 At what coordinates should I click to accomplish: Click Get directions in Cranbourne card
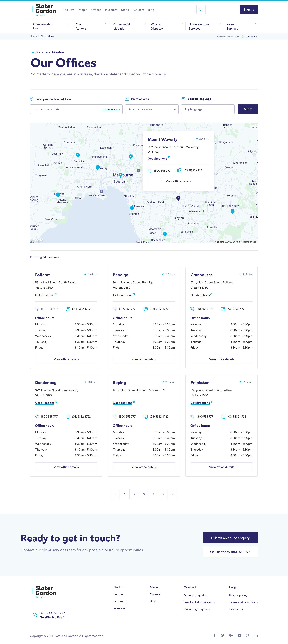click(x=200, y=295)
